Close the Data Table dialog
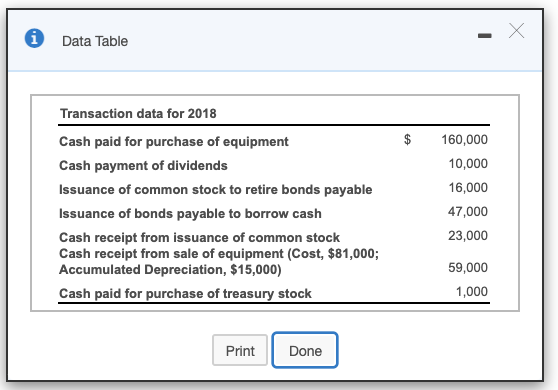Image resolution: width=558 pixels, height=390 pixels. [516, 31]
